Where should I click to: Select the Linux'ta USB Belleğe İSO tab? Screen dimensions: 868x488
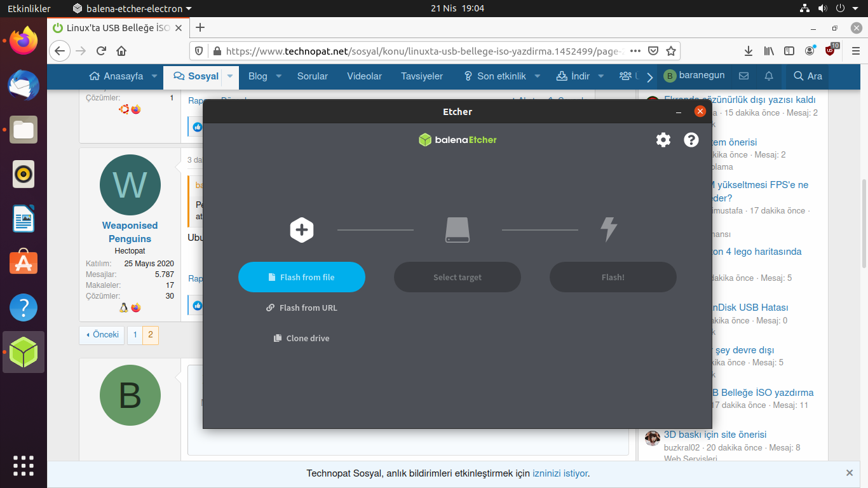[118, 28]
